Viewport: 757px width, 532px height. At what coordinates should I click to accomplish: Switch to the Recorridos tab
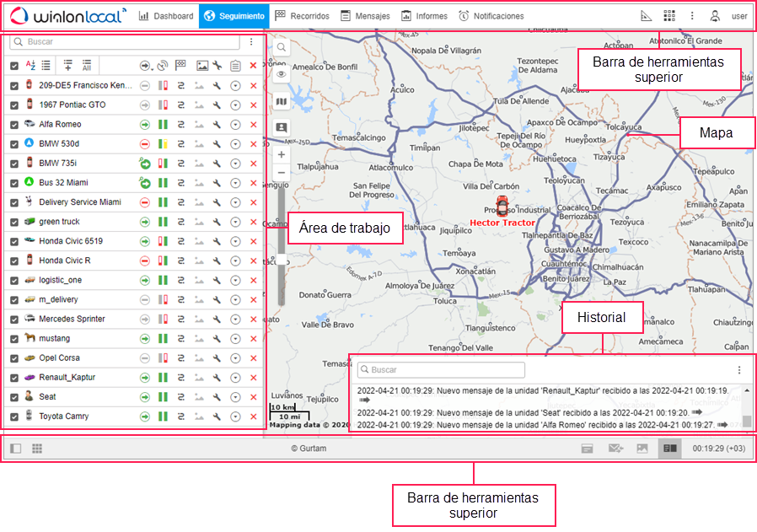click(x=303, y=16)
